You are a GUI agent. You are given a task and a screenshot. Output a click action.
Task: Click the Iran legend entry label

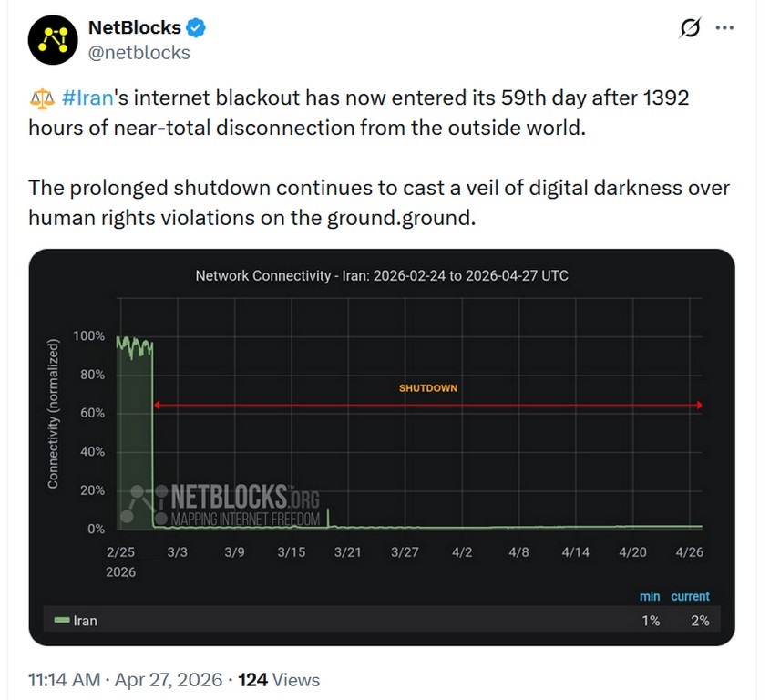(85, 621)
